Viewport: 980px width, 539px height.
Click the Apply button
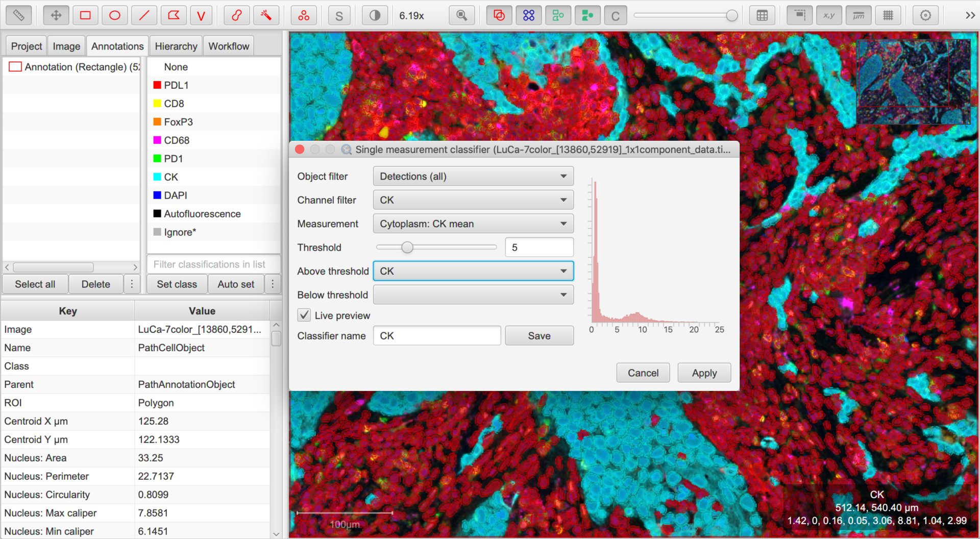tap(704, 373)
